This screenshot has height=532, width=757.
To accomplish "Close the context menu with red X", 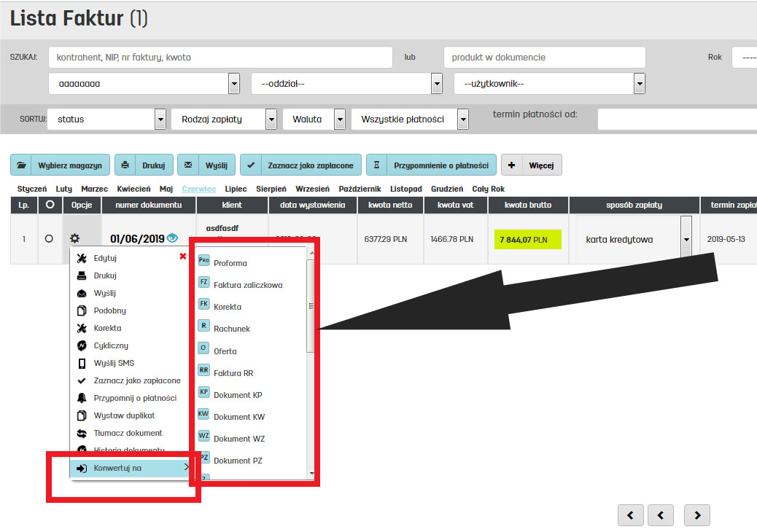I will coord(182,256).
